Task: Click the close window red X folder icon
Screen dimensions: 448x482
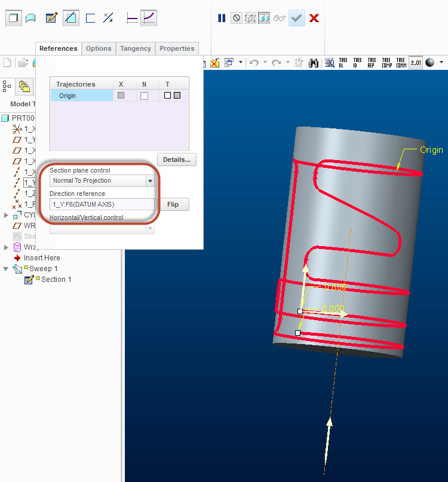Action: coord(214,63)
